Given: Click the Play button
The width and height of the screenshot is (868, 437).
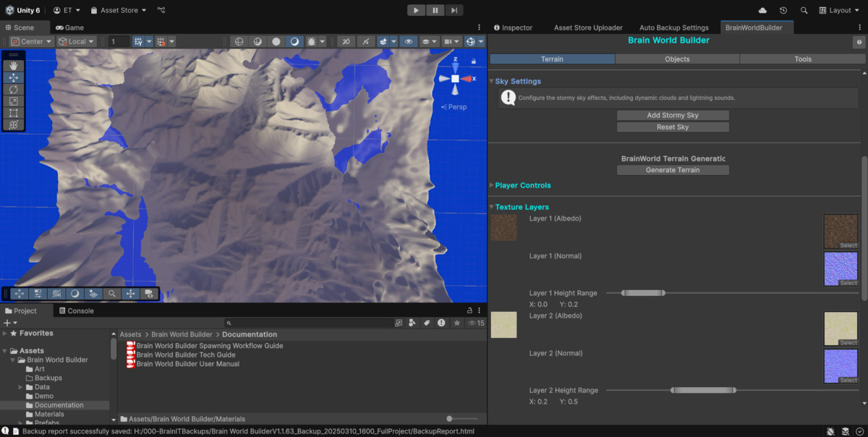Looking at the screenshot, I should point(416,10).
